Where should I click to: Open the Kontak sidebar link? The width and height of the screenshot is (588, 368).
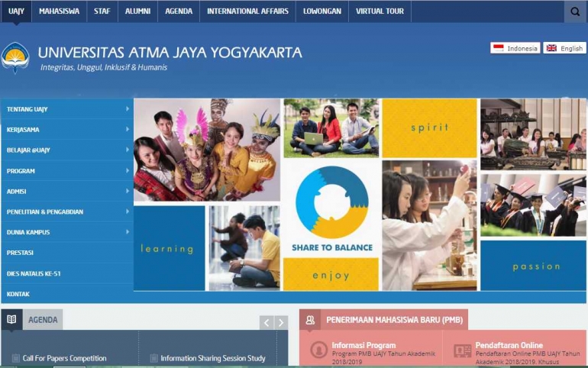(x=67, y=294)
